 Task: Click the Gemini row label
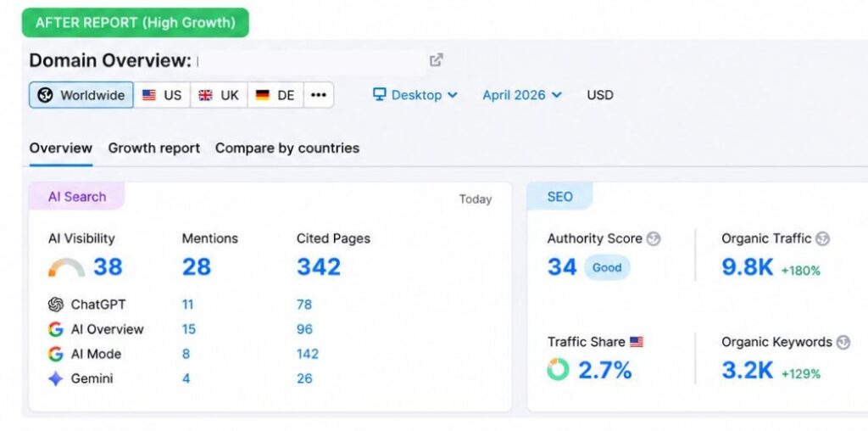click(92, 379)
